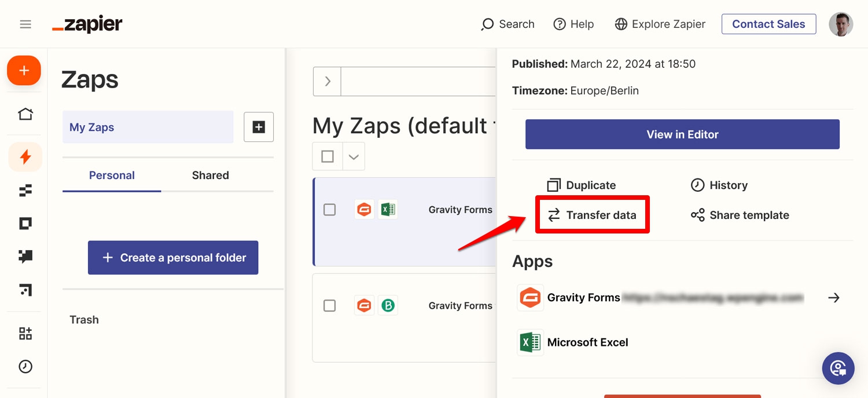
Task: Open the support chat widget
Action: pos(838,368)
